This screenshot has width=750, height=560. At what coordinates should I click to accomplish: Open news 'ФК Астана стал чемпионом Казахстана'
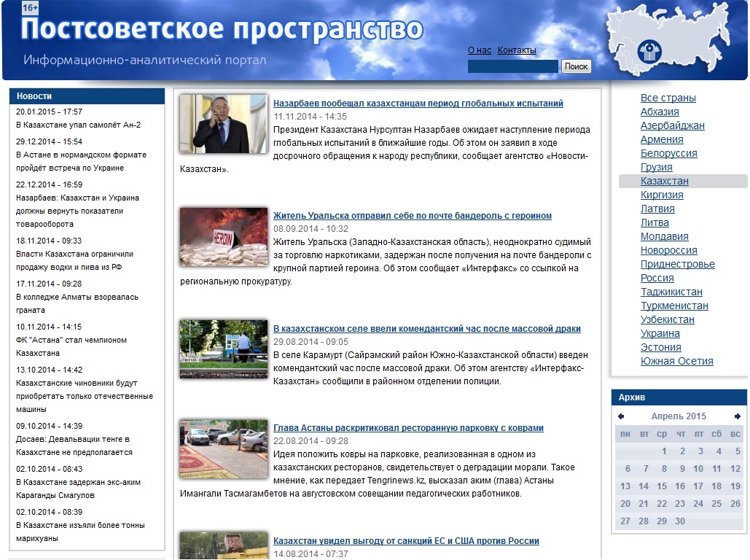pos(71,347)
